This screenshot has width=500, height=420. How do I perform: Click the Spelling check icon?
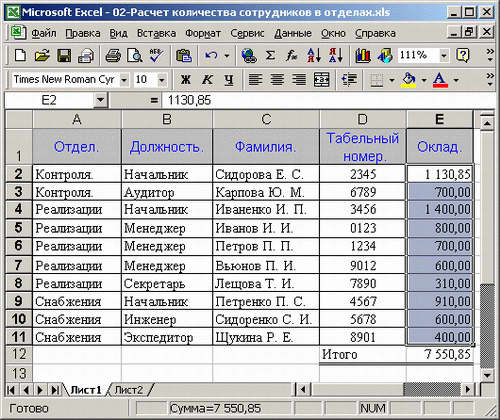click(156, 56)
